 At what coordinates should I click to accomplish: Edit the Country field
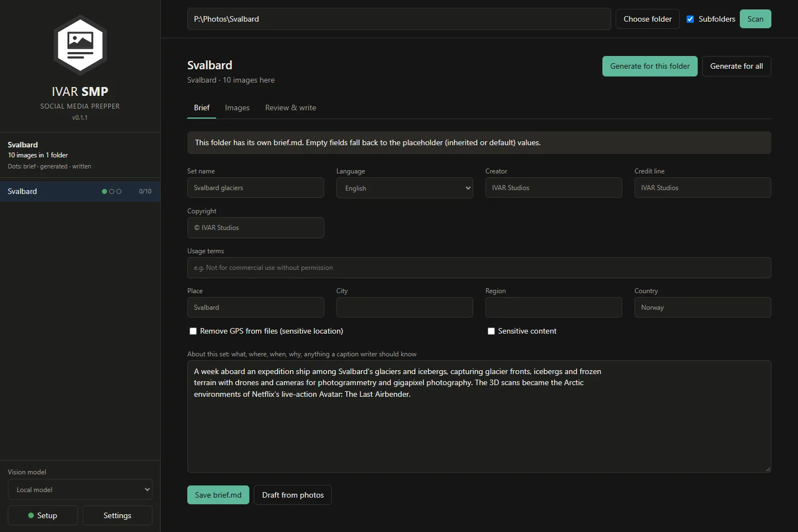pos(703,308)
